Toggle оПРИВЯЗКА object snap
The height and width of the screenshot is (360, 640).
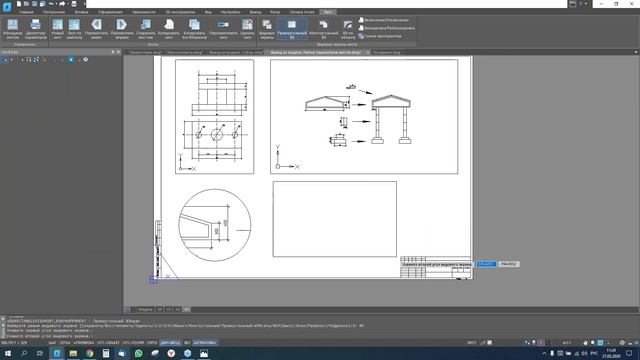[83, 343]
